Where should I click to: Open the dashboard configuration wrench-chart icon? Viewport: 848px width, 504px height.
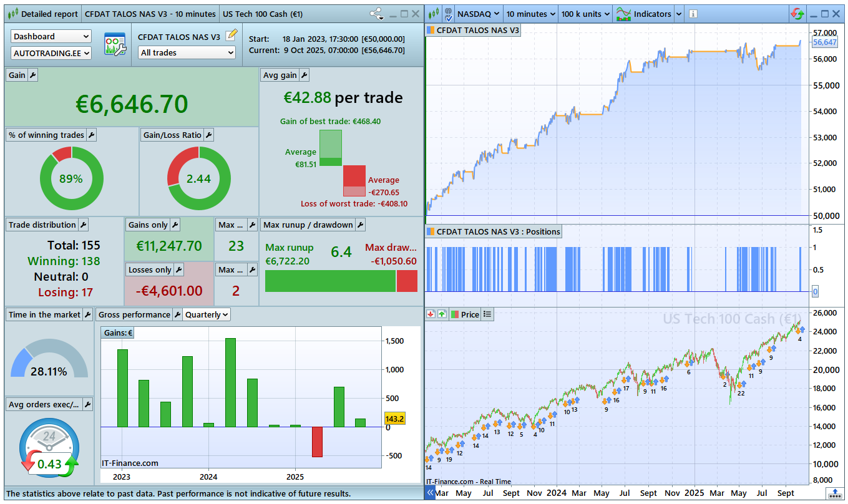(x=115, y=45)
